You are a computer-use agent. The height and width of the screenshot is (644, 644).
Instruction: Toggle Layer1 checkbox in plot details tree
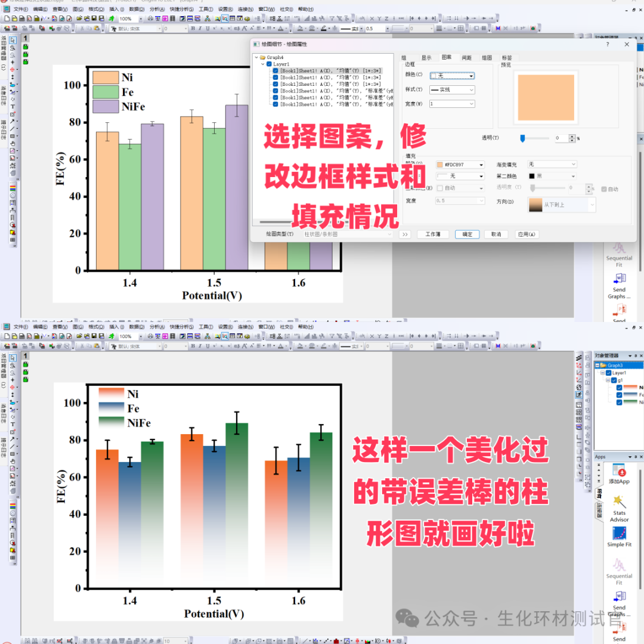pyautogui.click(x=269, y=64)
